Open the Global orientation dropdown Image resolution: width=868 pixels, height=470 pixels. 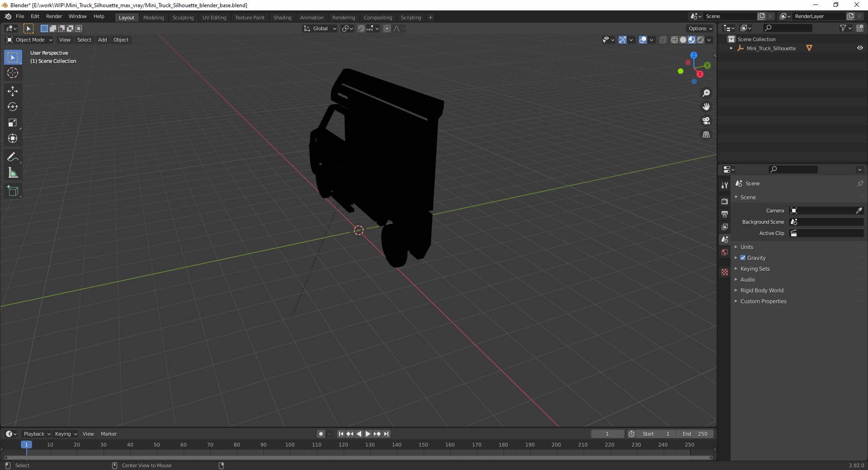pos(320,28)
